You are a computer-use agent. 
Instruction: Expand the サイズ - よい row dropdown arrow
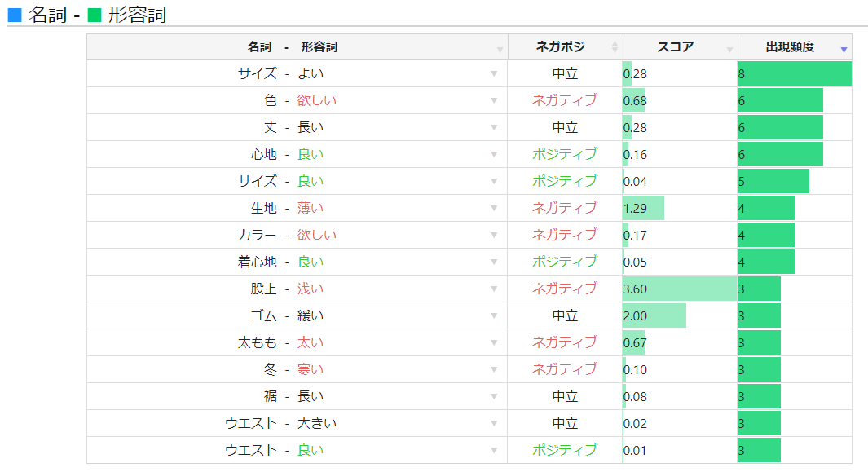click(493, 73)
